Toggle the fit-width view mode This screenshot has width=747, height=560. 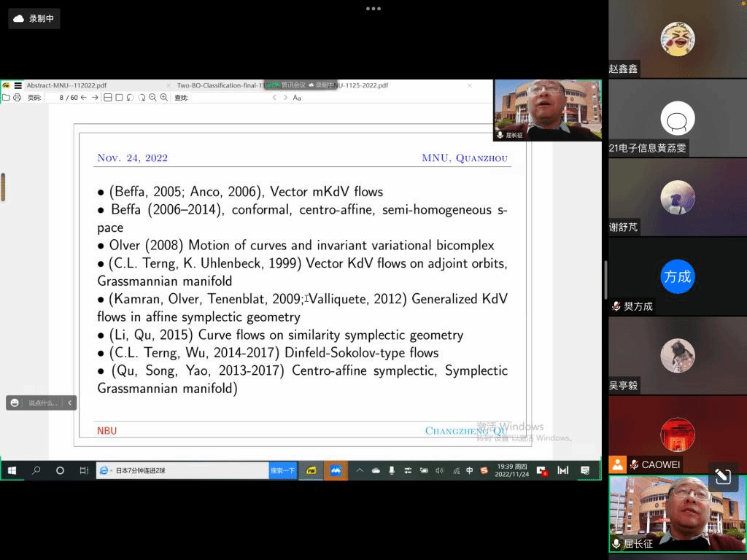108,97
